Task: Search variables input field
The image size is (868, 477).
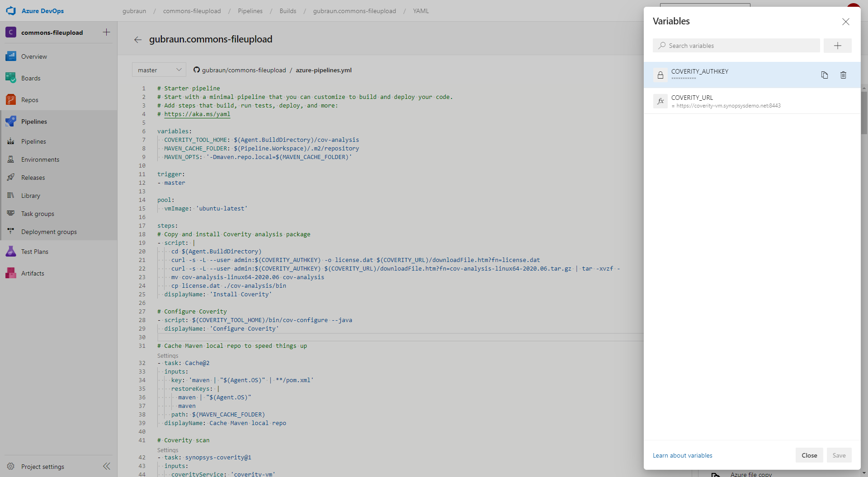Action: coord(741,46)
